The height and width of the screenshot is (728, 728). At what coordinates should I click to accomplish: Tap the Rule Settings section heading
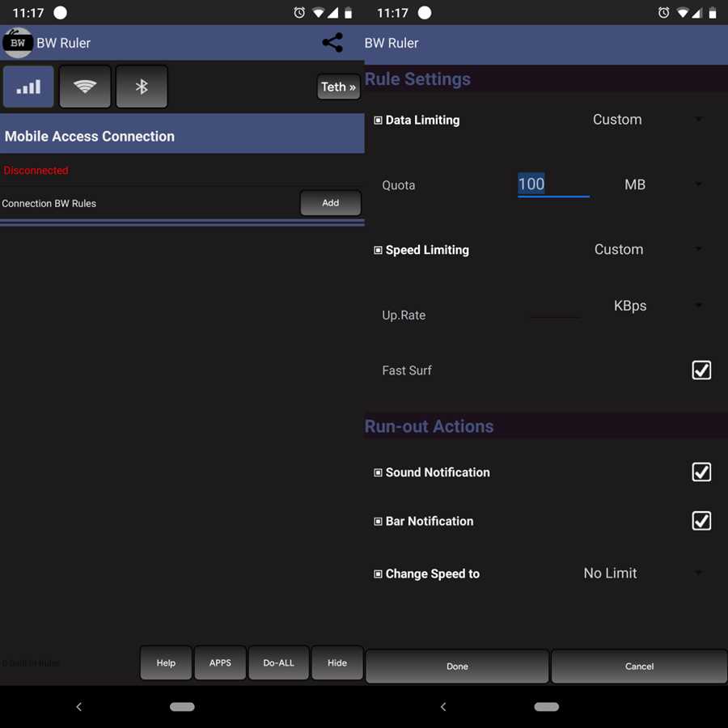(417, 79)
